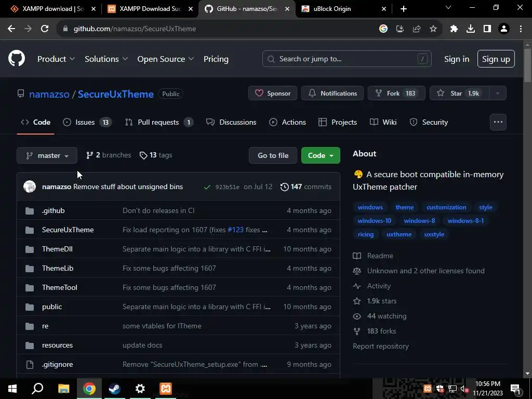Click the Go to file button
The width and height of the screenshot is (532, 399).
tap(273, 155)
